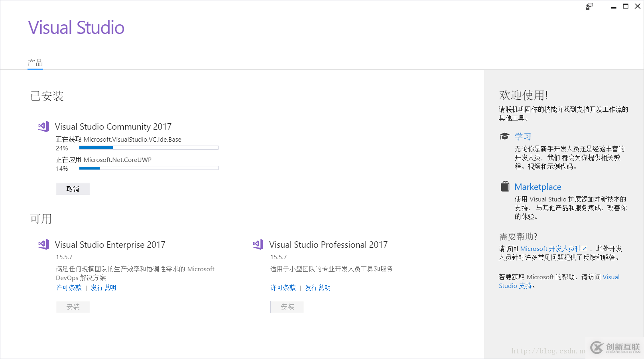The width and height of the screenshot is (644, 359).
Task: Click the 15.5.7 version under Enterprise
Action: tap(64, 257)
